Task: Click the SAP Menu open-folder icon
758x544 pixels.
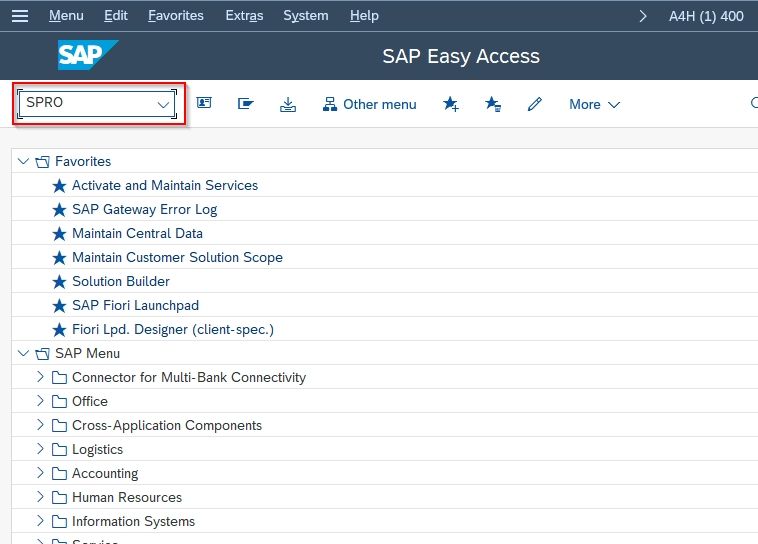Action: 43,354
